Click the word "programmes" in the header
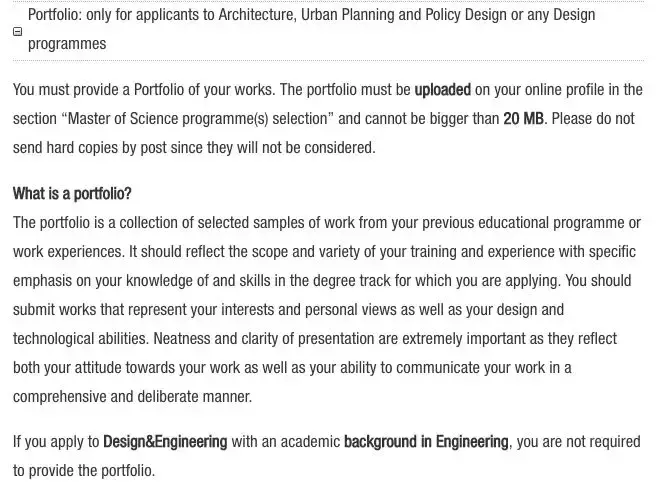Viewport: 672px width, 485px height. [x=67, y=44]
